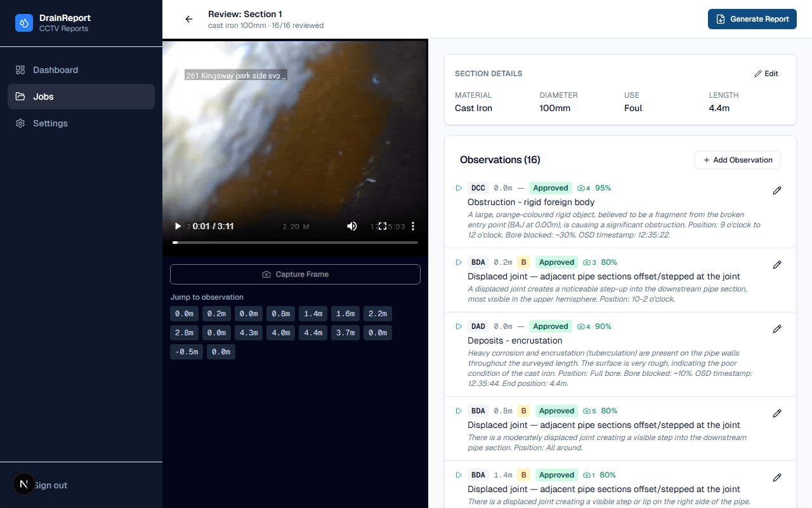The width and height of the screenshot is (812, 508).
Task: Open the Dashboard page
Action: point(81,70)
